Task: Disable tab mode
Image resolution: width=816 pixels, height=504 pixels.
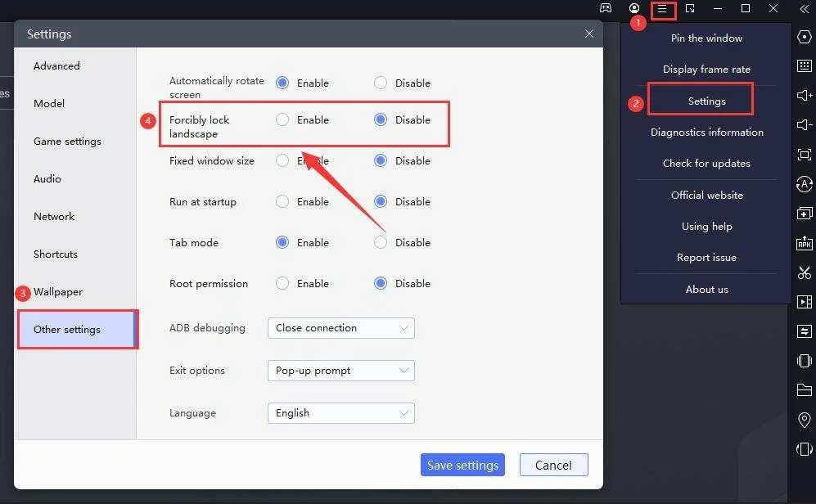Action: [381, 242]
